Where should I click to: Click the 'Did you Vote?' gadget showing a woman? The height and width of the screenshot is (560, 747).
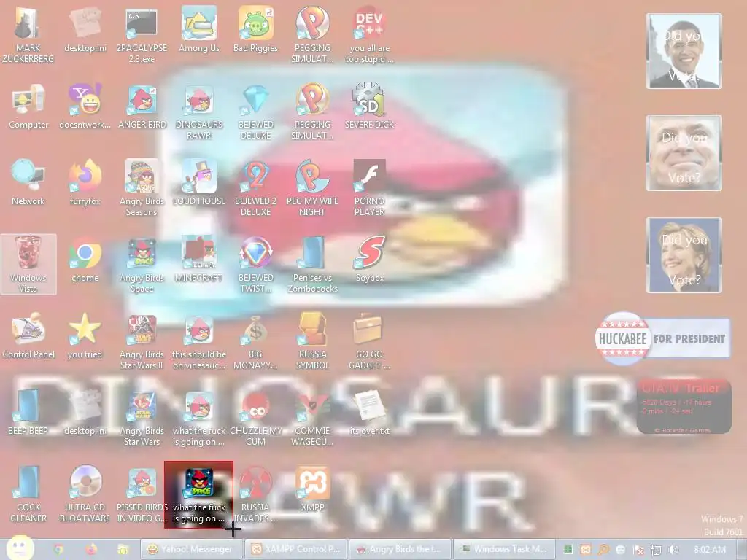point(684,255)
